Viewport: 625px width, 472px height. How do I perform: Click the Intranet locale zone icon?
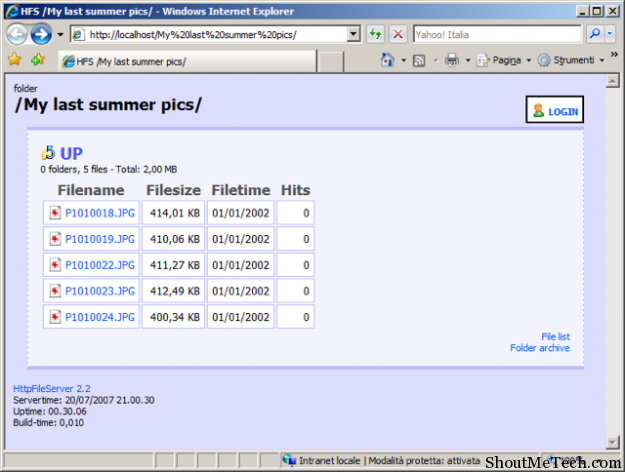pos(289,460)
